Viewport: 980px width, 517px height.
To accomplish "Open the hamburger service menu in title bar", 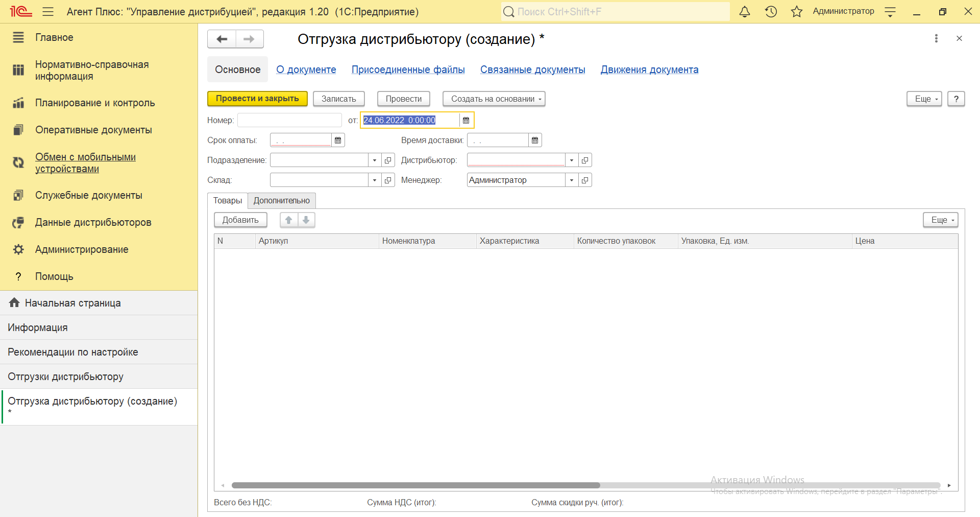I will coord(48,11).
